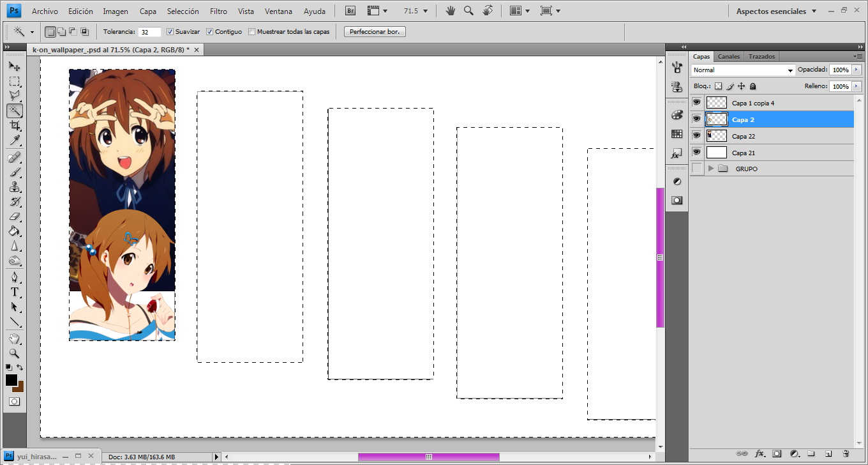Show the GRUPO layer group
The image size is (868, 465).
tap(696, 168)
